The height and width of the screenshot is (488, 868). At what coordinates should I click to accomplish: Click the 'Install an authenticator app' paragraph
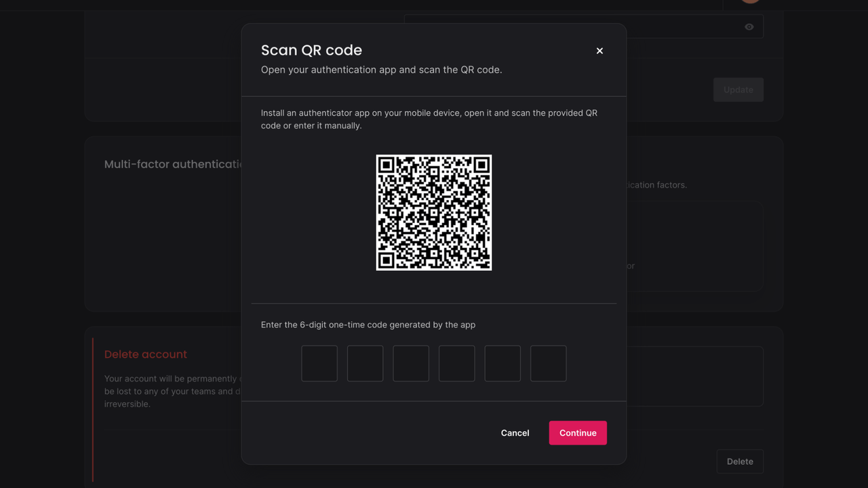point(429,119)
